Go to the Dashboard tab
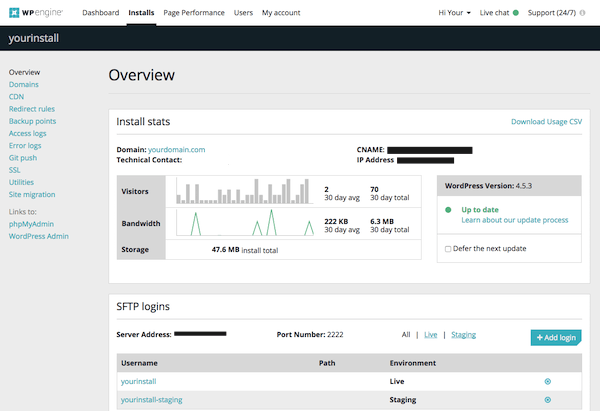The height and width of the screenshot is (411, 600). (101, 13)
